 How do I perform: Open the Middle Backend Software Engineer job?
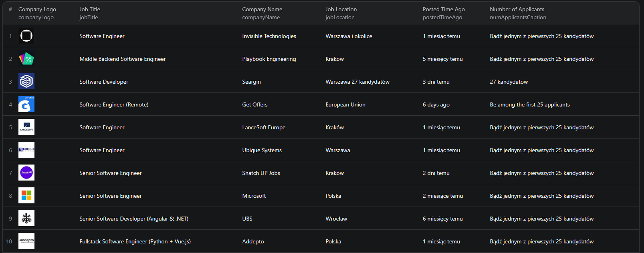123,59
